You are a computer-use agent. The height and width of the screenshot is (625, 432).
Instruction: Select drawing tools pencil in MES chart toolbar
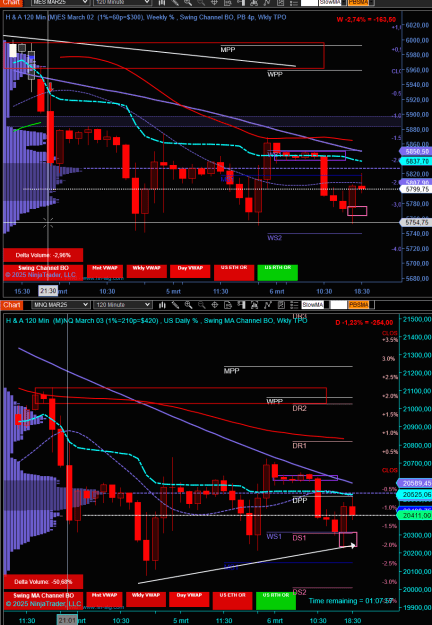[175, 2]
